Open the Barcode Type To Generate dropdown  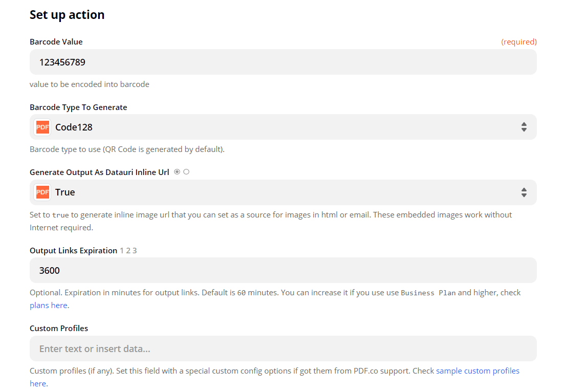pyautogui.click(x=283, y=127)
